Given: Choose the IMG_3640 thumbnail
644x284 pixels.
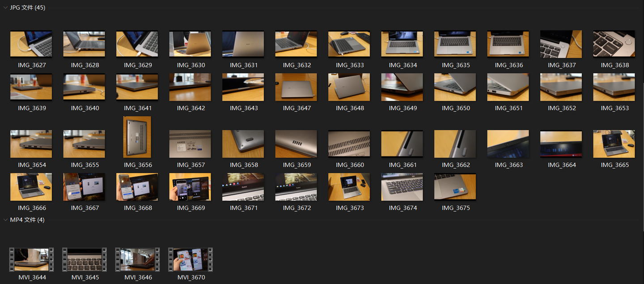Looking at the screenshot, I should coord(84,87).
